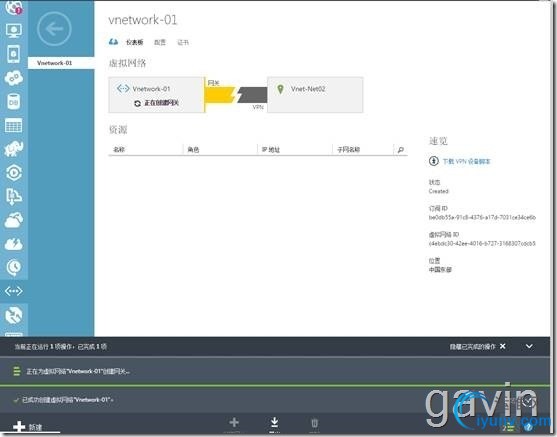Switch to the 证书 tab

coord(183,42)
